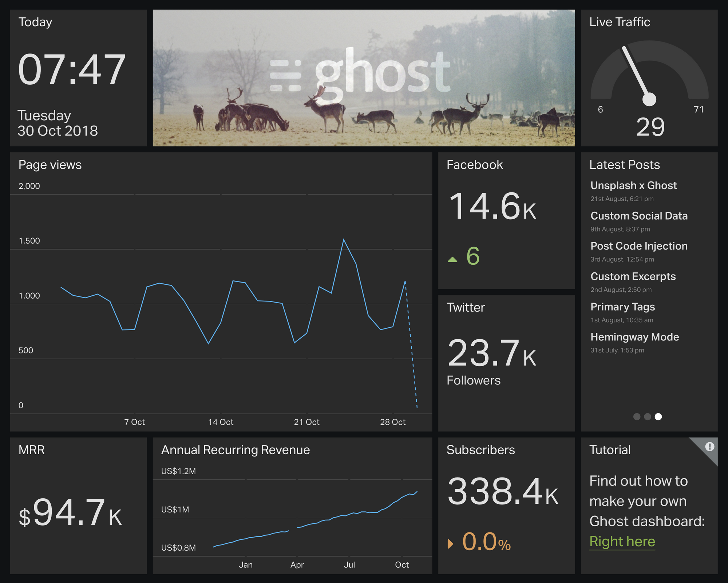Viewport: 728px width, 583px height.
Task: Click the green Facebook up-arrow indicator
Action: [452, 259]
